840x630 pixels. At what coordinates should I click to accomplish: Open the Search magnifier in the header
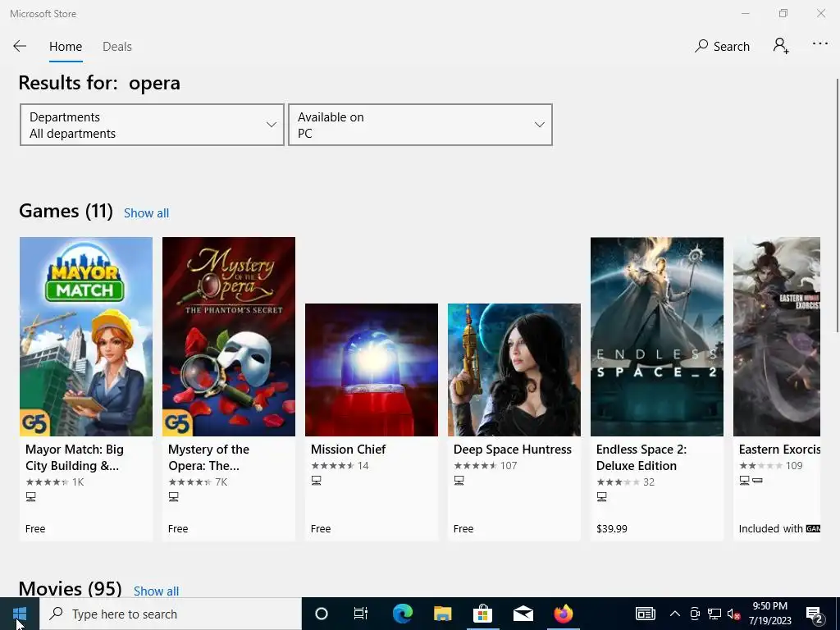[722, 46]
